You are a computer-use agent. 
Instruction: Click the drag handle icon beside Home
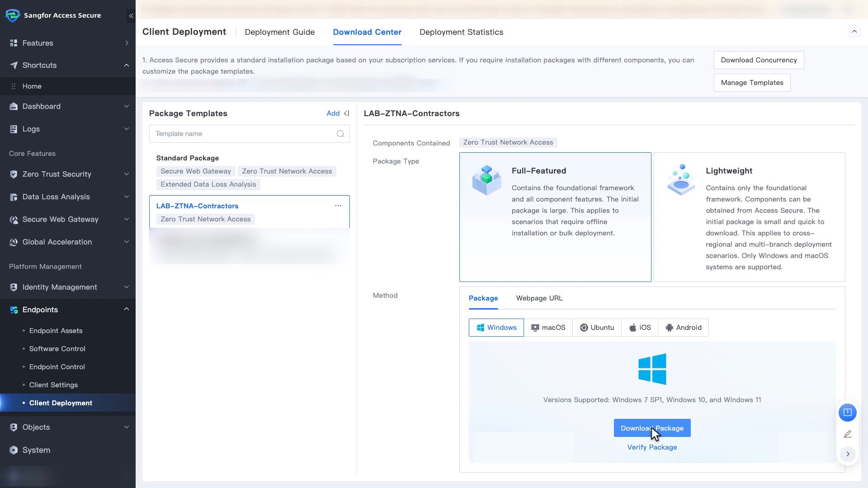point(14,86)
